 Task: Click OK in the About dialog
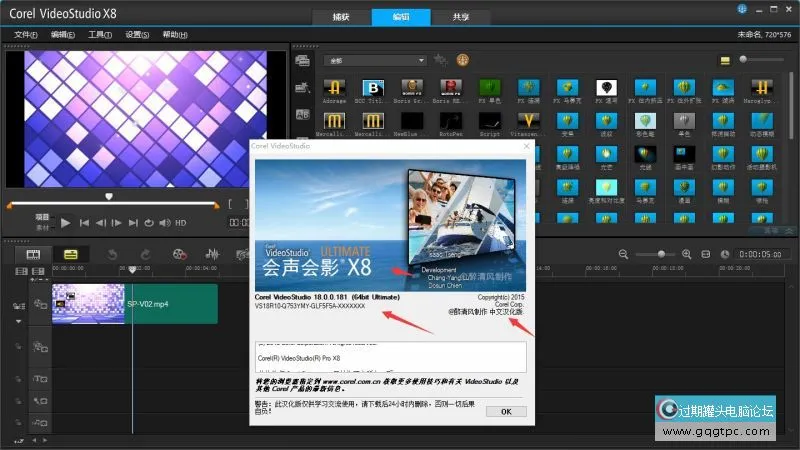pos(506,412)
